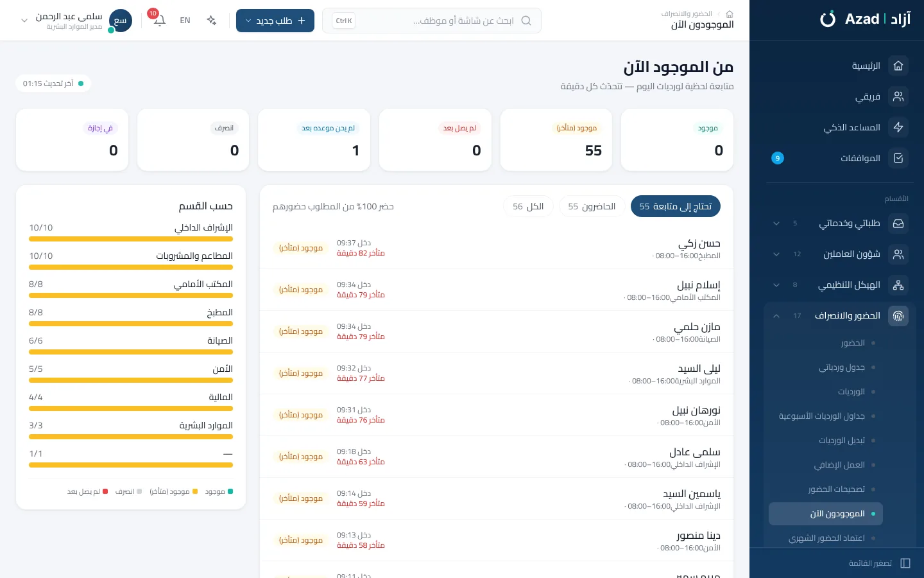Open جداول الورديات الأسبوعية sidebar link

826,416
